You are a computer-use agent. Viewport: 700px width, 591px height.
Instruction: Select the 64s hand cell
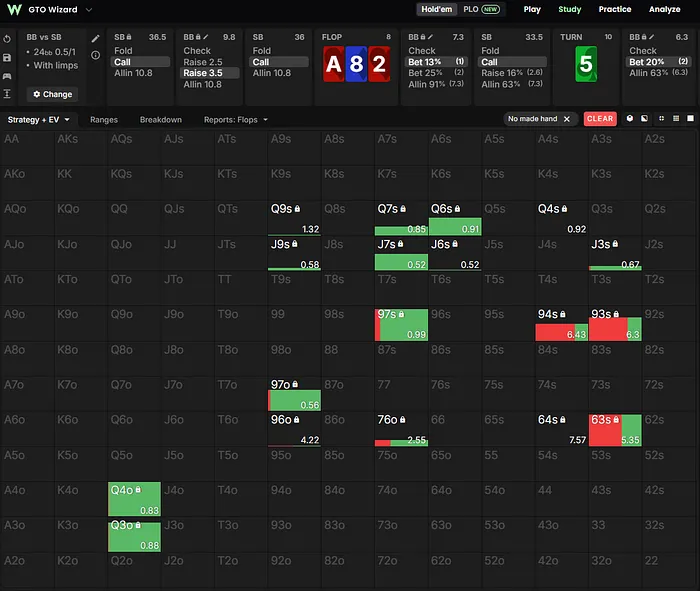[562, 429]
